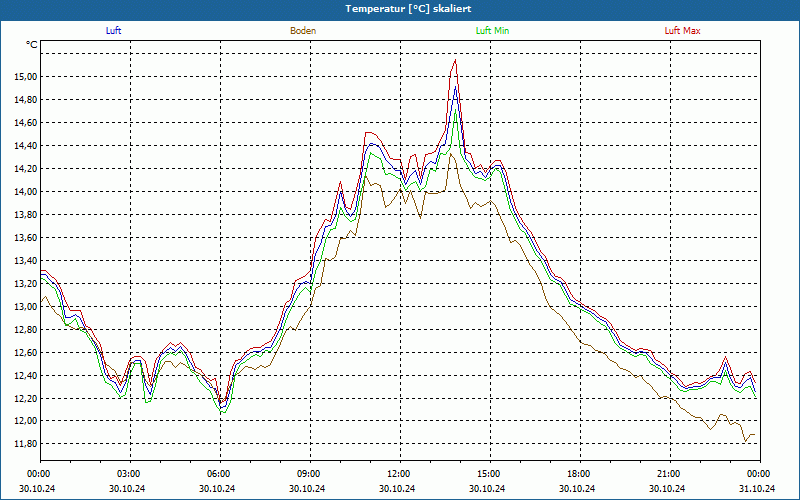
Task: Click the brown Boden line end near midnight
Action: [753, 435]
